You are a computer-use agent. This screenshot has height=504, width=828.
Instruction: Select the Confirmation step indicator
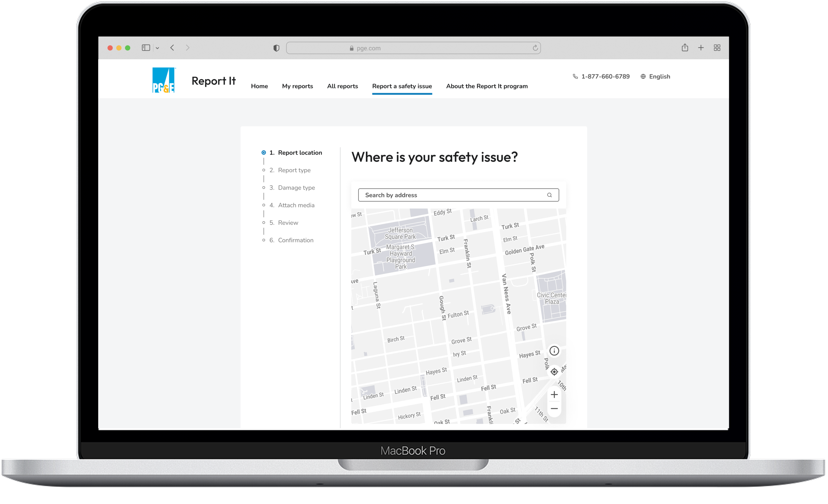[x=291, y=240]
